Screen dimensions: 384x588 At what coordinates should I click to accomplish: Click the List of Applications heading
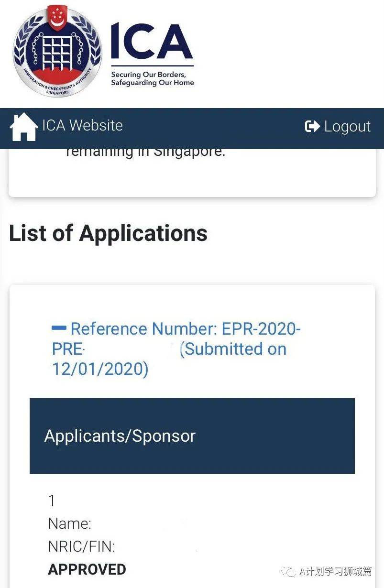pyautogui.click(x=108, y=233)
